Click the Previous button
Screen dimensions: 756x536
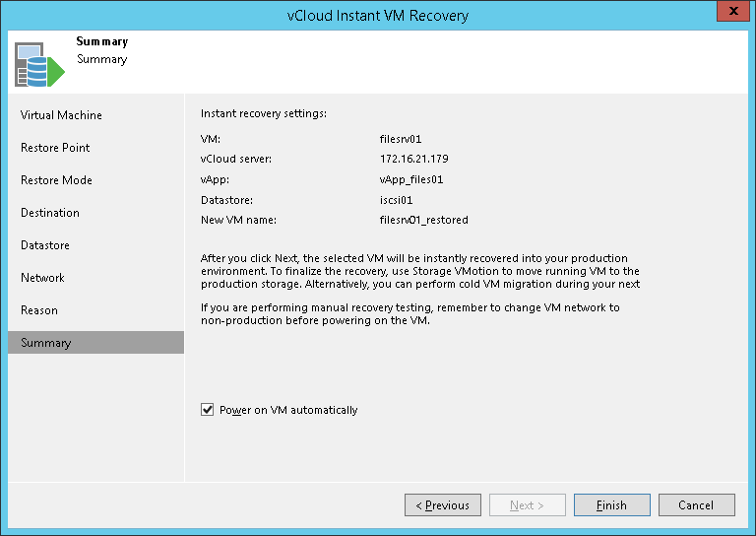click(x=443, y=505)
